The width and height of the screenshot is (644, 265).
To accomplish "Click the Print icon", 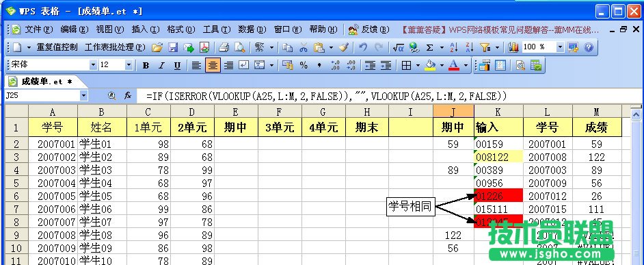I will tap(224, 47).
